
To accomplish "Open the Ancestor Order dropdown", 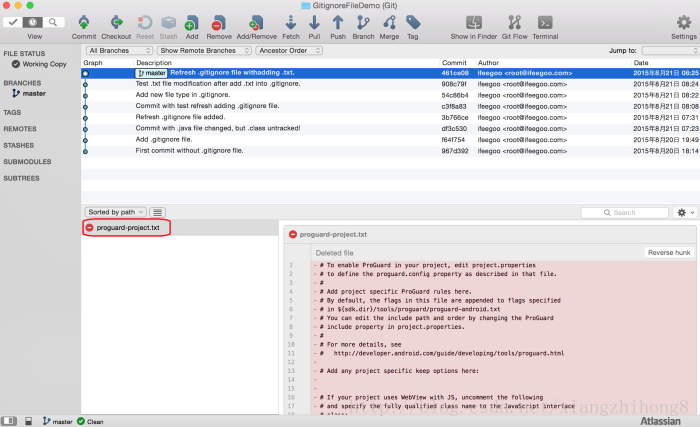I will coord(289,50).
